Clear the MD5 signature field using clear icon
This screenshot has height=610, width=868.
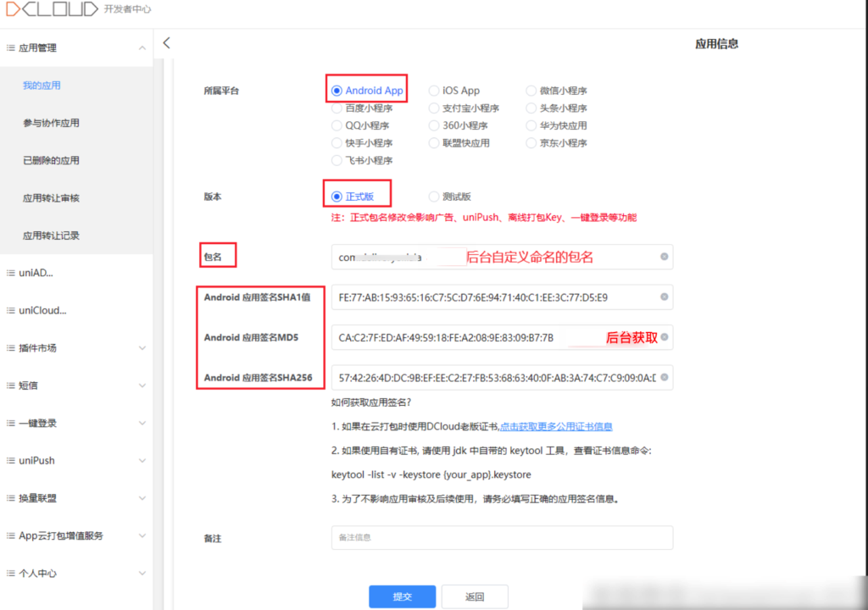[664, 338]
